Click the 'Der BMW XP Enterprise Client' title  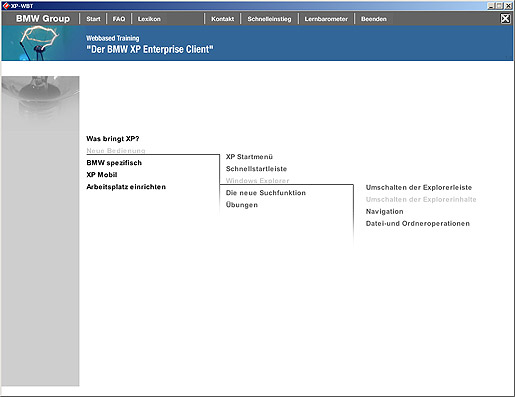click(150, 49)
